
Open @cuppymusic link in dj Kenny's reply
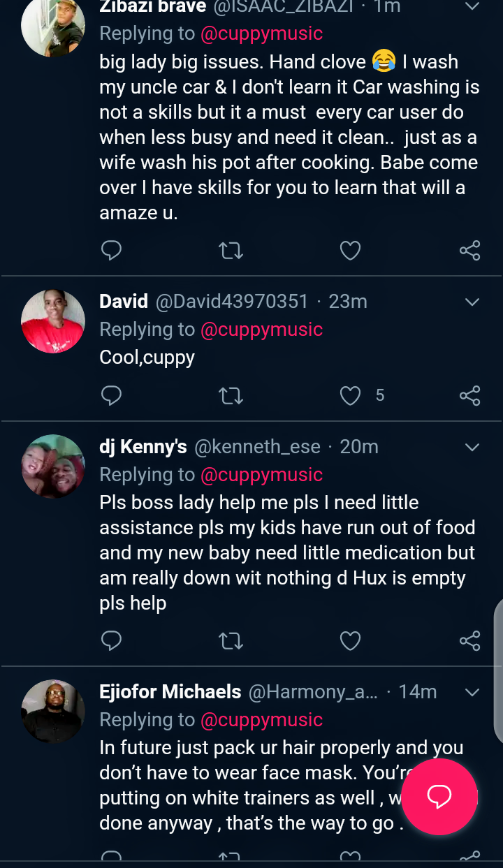[x=261, y=475]
